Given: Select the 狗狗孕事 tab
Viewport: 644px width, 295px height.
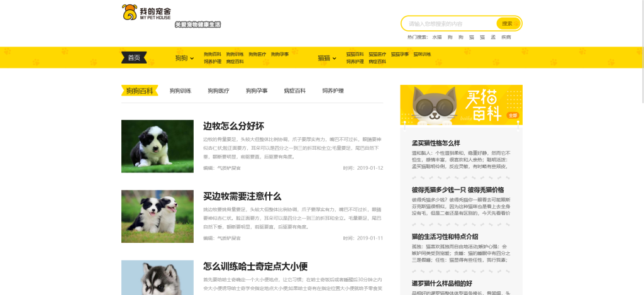Looking at the screenshot, I should [257, 91].
